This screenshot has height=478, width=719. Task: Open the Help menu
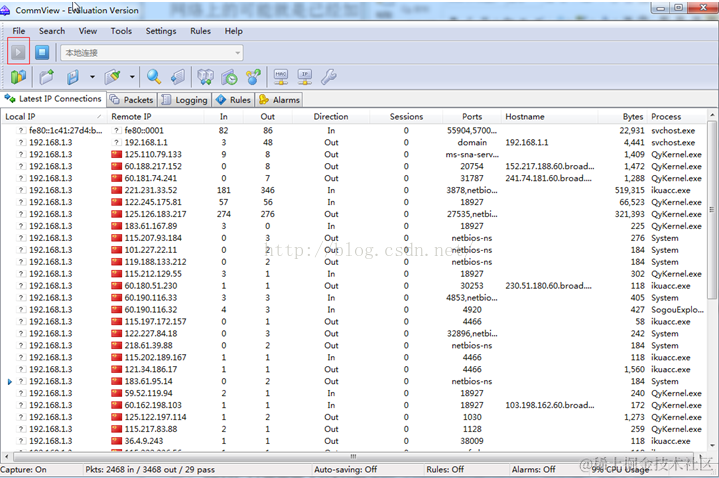233,31
